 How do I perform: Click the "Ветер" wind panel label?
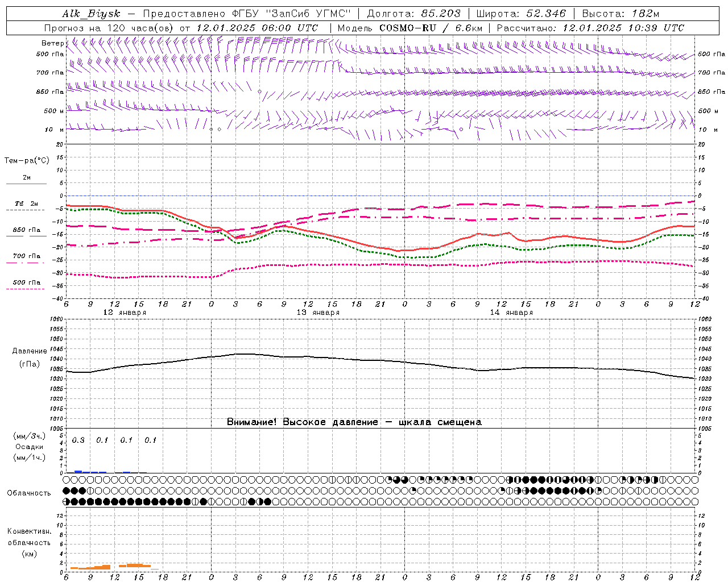tap(53, 44)
